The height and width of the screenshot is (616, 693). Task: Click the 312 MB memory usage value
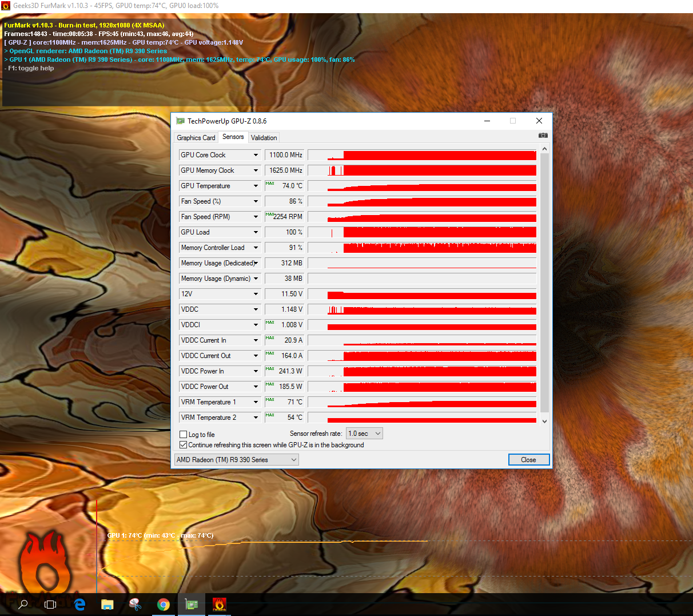[x=284, y=263]
